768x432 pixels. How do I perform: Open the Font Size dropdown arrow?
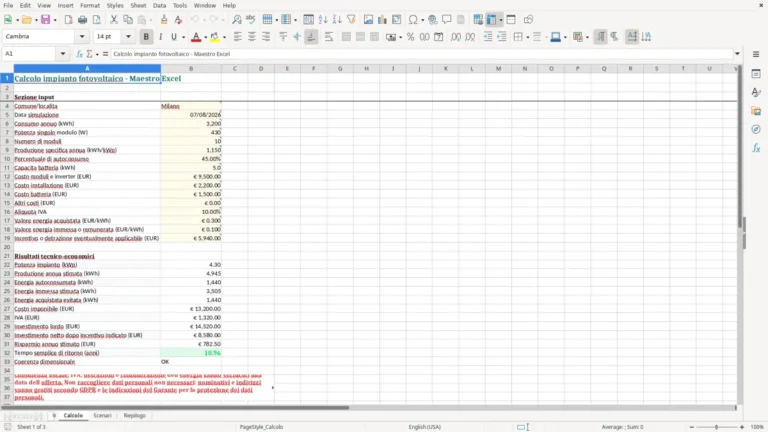[x=128, y=37]
